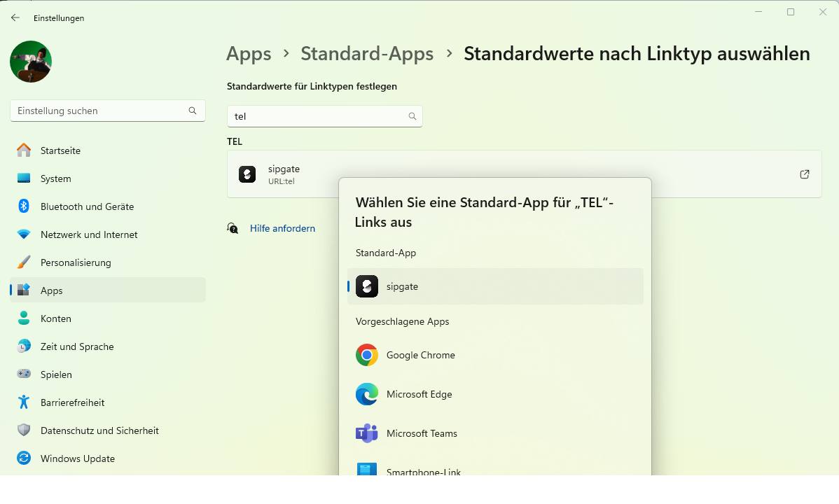This screenshot has height=504, width=839.
Task: Open Startseite from the sidebar
Action: [x=108, y=150]
